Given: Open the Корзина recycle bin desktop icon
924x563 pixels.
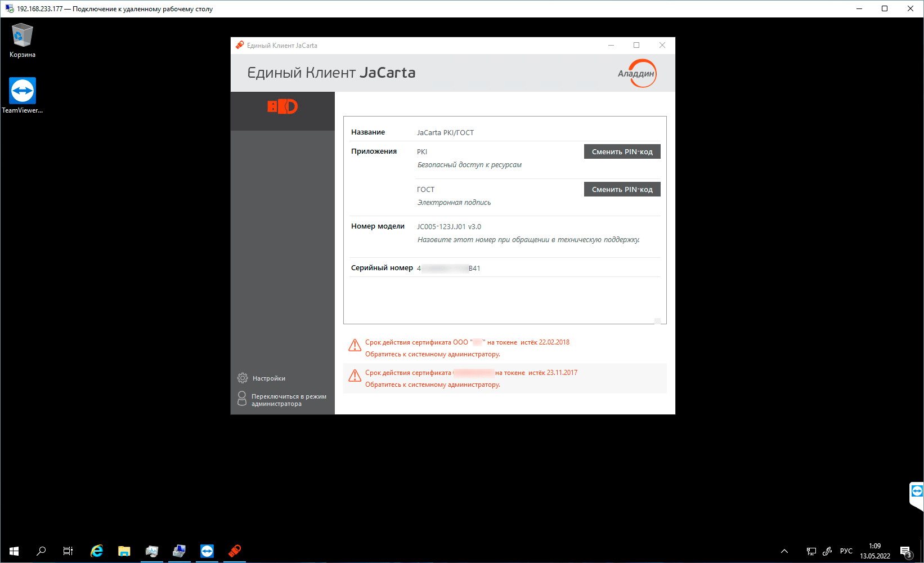Looking at the screenshot, I should coord(23,41).
